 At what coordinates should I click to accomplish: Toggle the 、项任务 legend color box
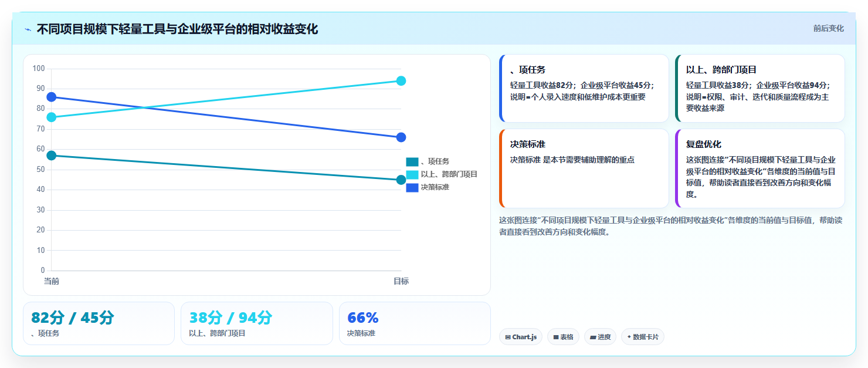412,161
